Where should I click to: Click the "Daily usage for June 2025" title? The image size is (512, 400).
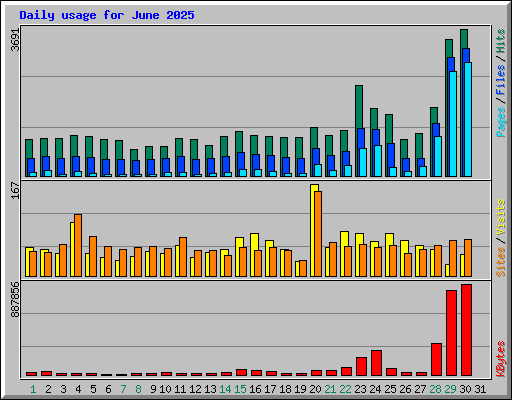pos(107,15)
